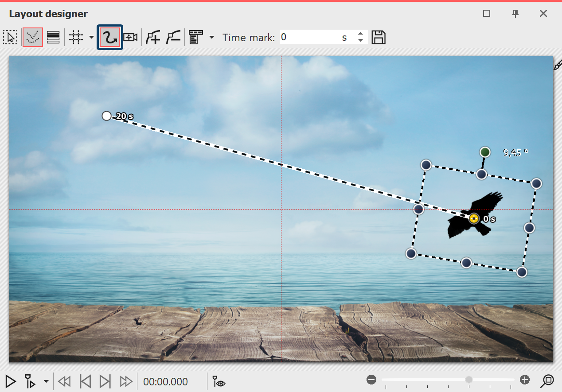The height and width of the screenshot is (392, 562).
Task: Open the grid options dropdown arrow
Action: tap(91, 38)
